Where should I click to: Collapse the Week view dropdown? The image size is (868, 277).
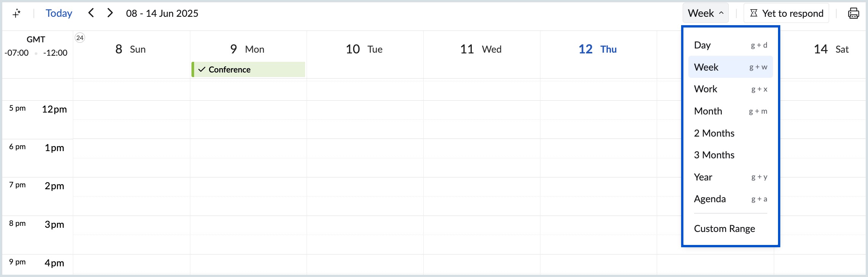[x=706, y=13]
